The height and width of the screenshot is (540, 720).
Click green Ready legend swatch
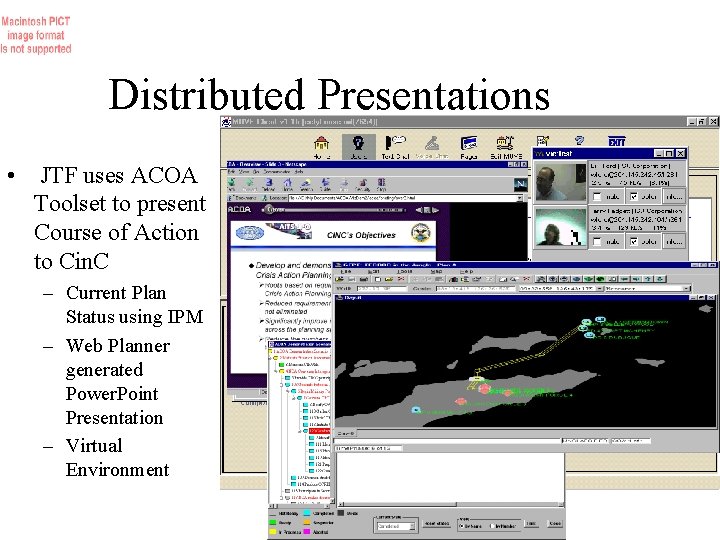[x=273, y=523]
